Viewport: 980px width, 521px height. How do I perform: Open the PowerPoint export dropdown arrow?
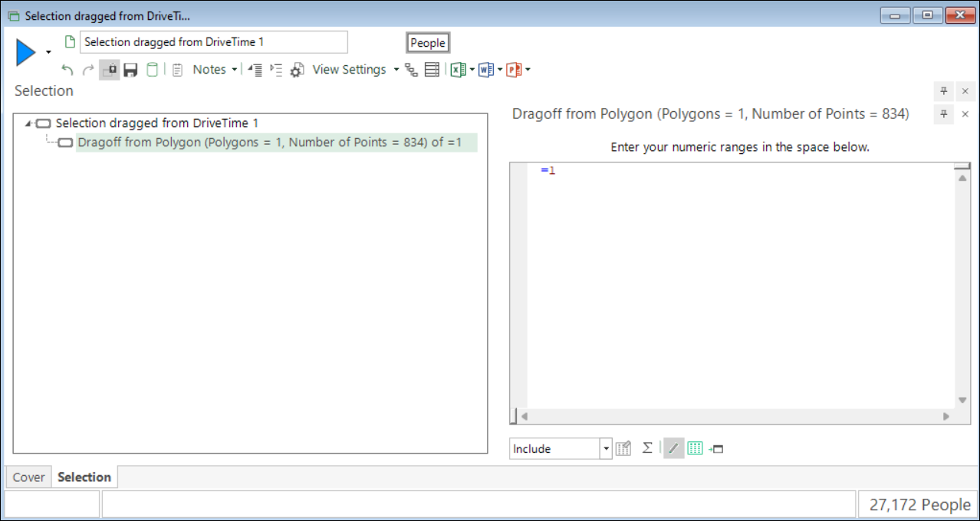tap(528, 70)
